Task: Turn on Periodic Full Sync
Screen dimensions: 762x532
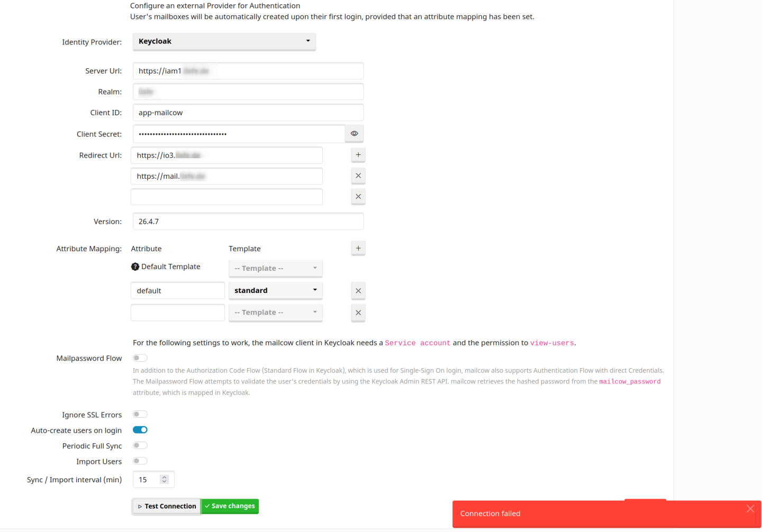Action: click(140, 446)
